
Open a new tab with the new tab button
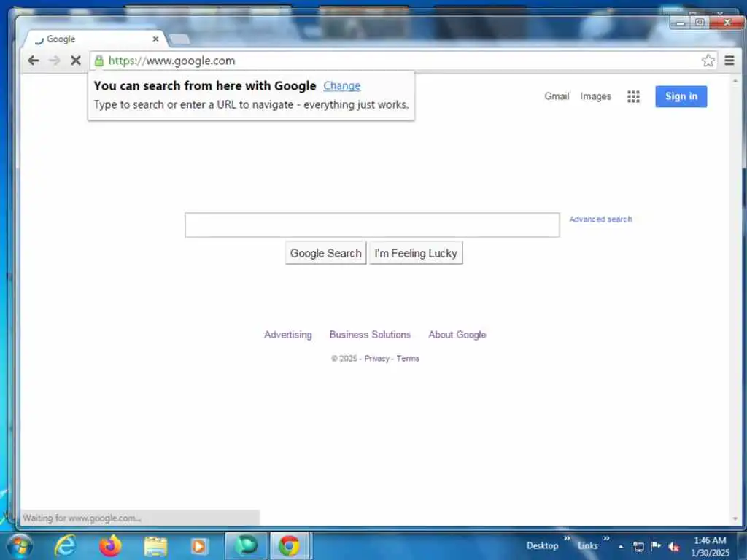179,39
